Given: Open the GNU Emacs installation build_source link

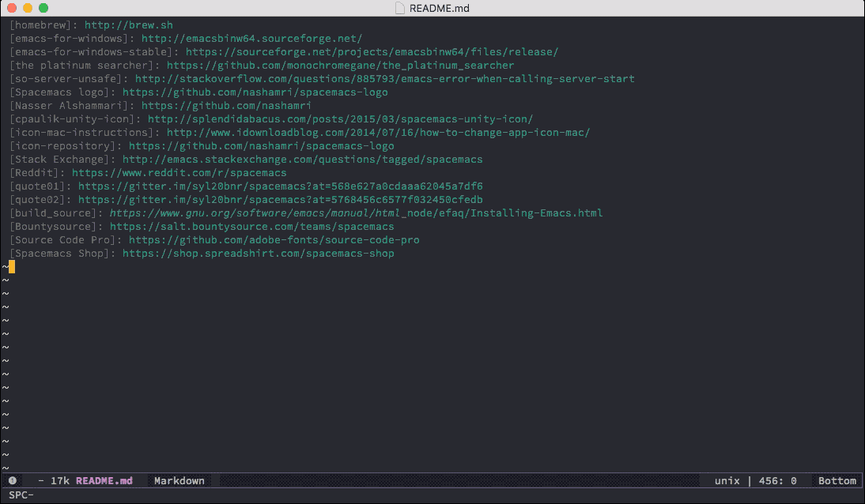Looking at the screenshot, I should point(351,213).
